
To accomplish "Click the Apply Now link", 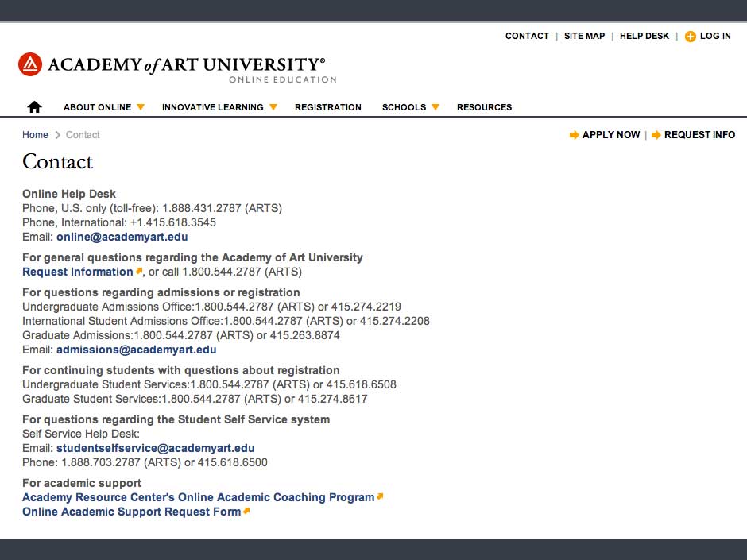I will (611, 135).
